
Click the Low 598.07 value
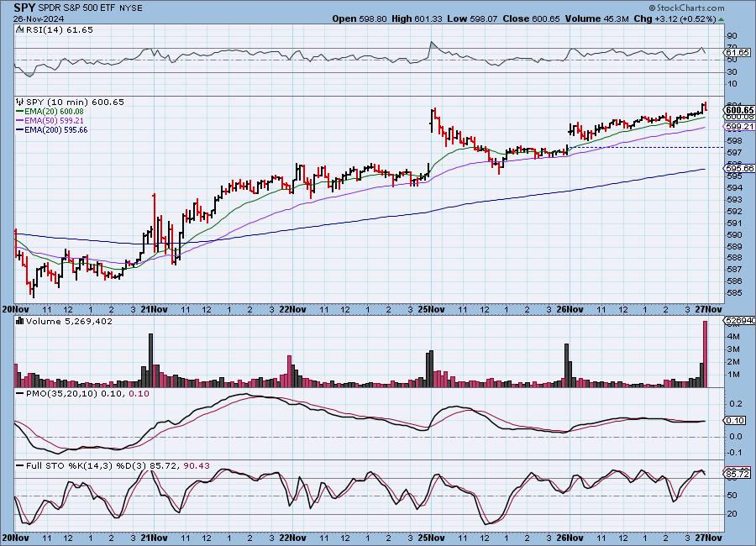coord(472,18)
